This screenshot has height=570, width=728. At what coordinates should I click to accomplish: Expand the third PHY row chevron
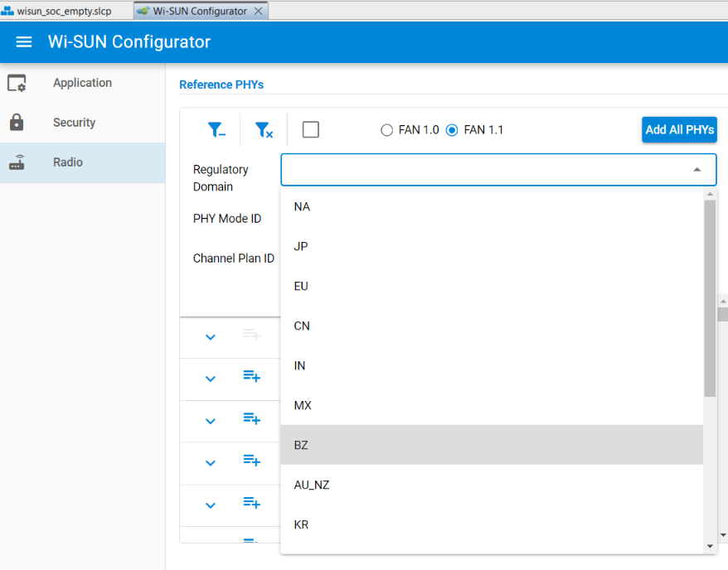pos(211,422)
